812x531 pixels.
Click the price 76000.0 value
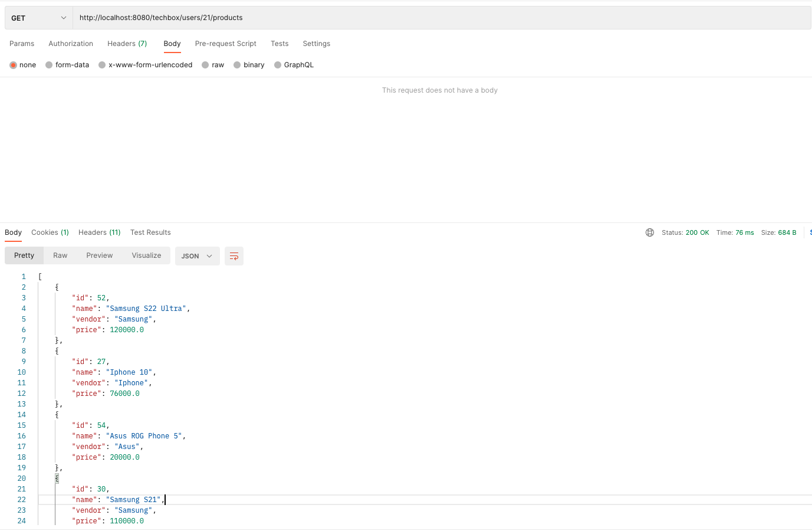[x=124, y=394]
